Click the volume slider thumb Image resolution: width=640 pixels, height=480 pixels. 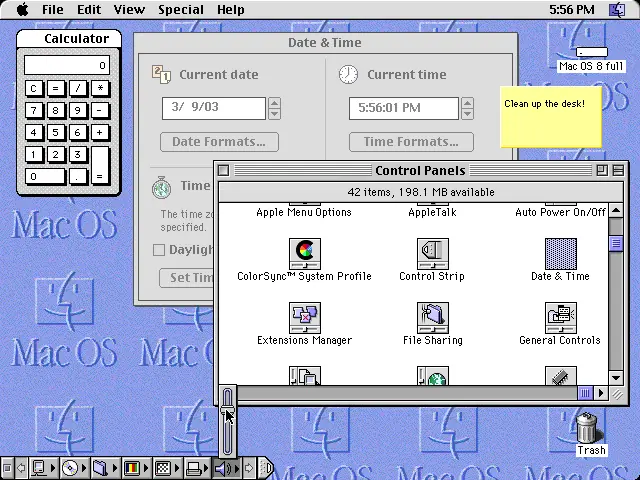[x=227, y=410]
